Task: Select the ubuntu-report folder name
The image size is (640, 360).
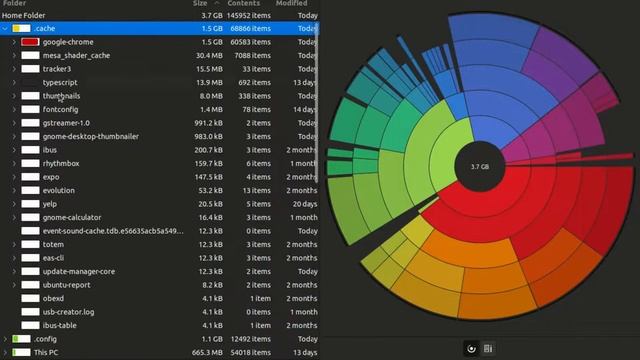Action: click(x=67, y=285)
